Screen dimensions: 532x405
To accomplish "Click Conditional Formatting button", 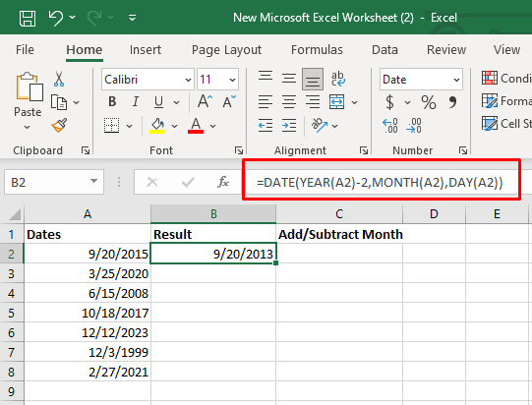I will pyautogui.click(x=506, y=79).
